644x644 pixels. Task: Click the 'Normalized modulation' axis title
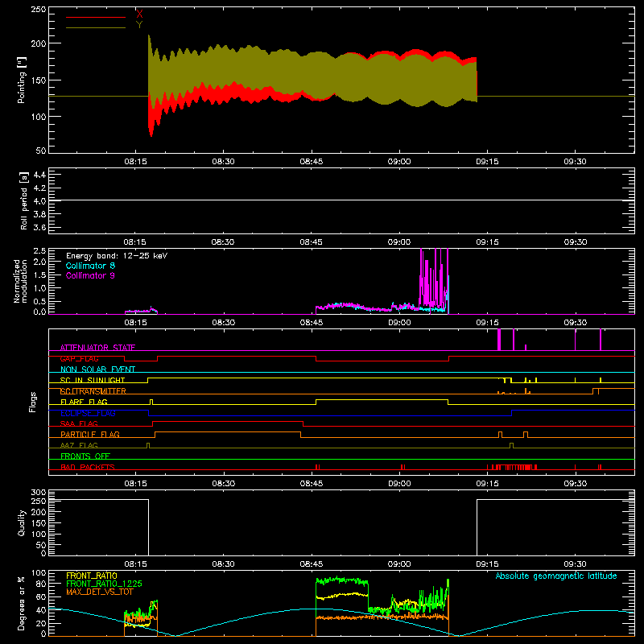[20, 281]
